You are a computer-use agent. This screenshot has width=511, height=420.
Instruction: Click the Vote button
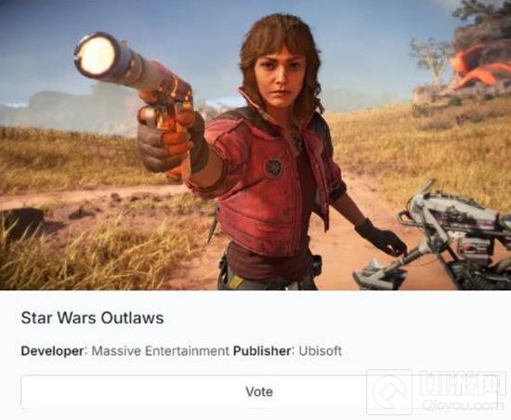(x=259, y=391)
